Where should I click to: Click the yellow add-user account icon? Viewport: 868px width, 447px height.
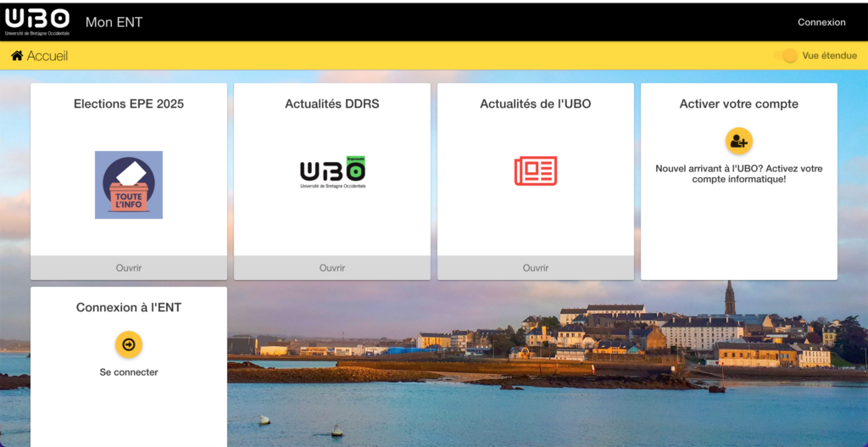[738, 141]
